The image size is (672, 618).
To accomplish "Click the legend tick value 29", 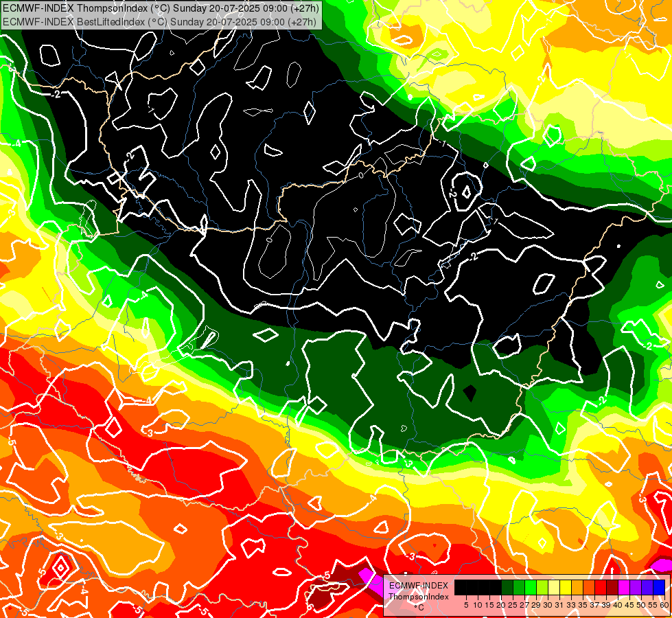I will point(536,605).
